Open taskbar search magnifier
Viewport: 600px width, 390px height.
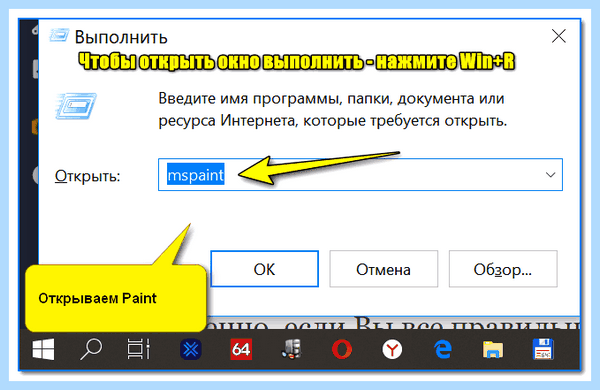click(91, 349)
